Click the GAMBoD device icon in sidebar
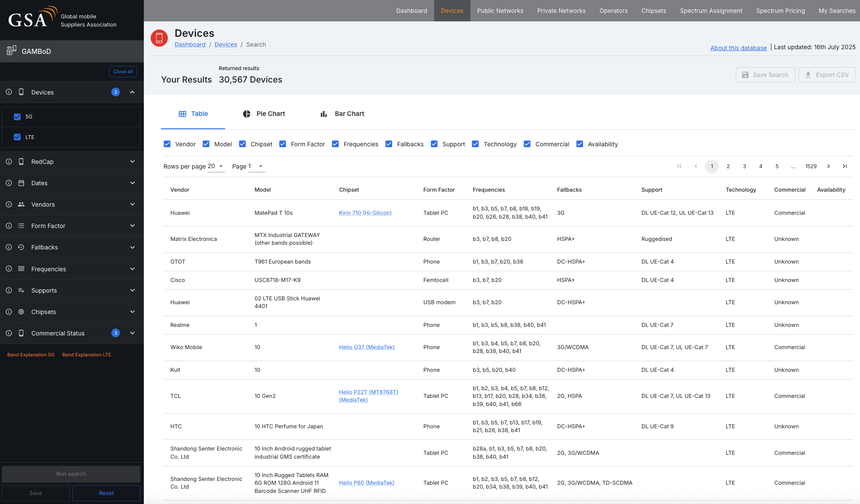 tap(12, 51)
